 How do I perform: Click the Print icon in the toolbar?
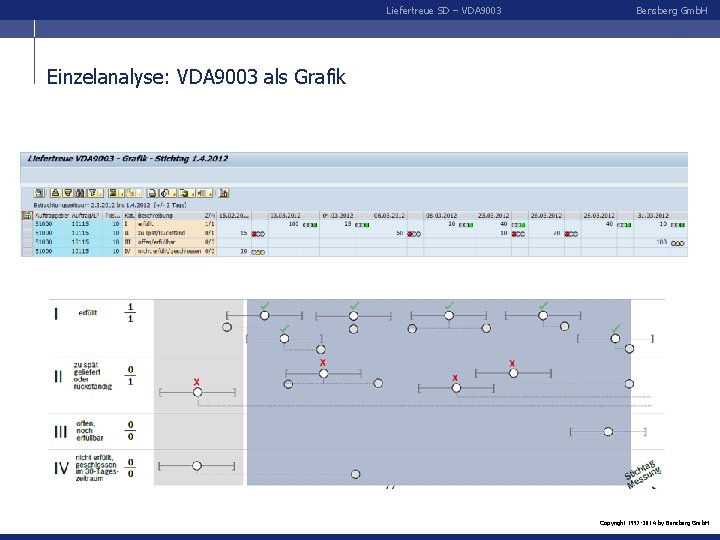(x=152, y=193)
